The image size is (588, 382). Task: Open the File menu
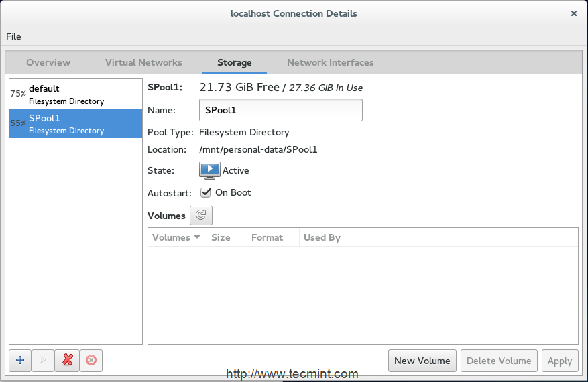click(13, 36)
